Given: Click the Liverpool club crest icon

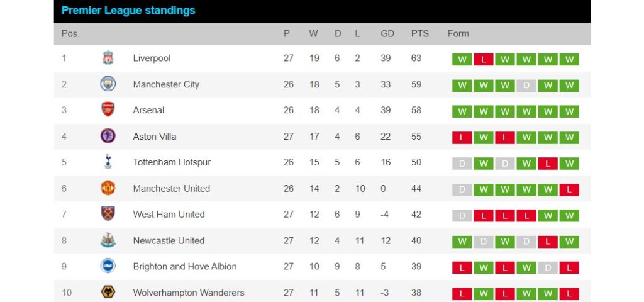Looking at the screenshot, I should coord(108,59).
